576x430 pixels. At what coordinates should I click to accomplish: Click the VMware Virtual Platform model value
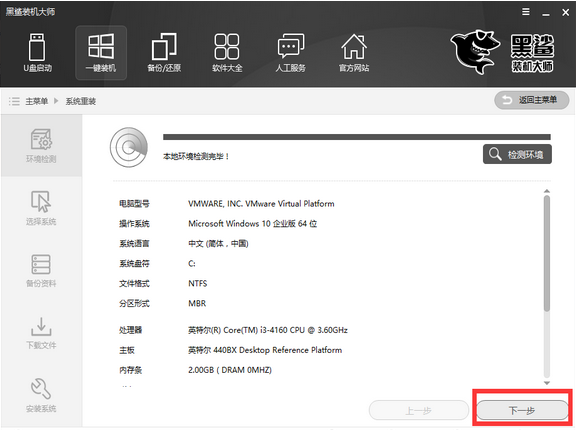[x=261, y=204]
